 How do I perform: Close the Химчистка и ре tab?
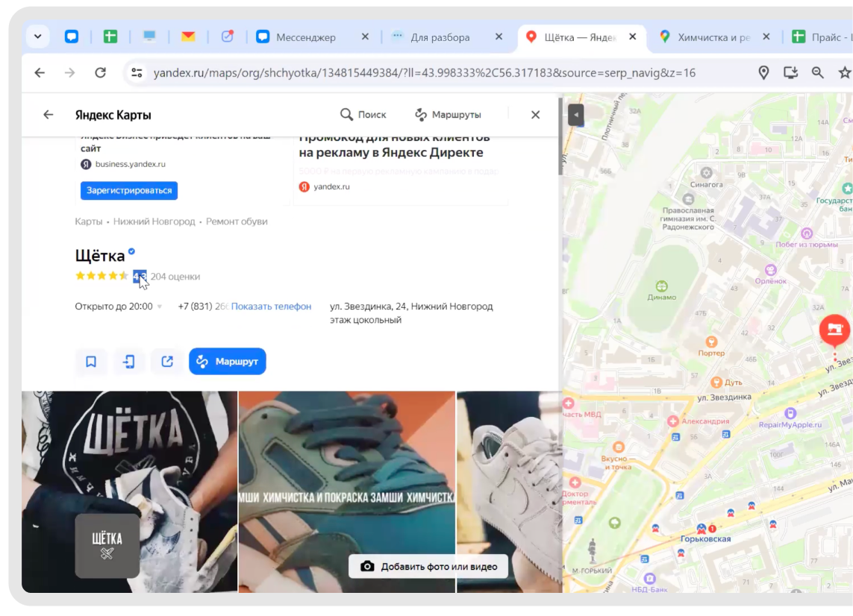[766, 37]
